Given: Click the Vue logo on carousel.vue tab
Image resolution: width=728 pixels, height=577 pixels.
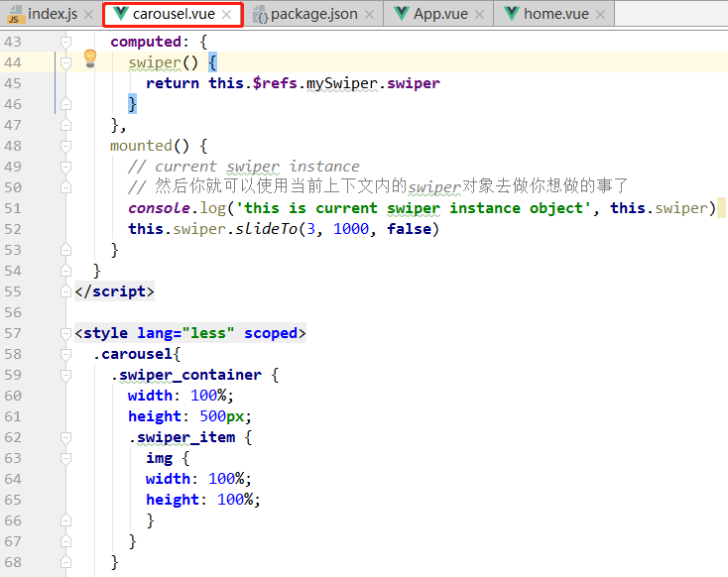Looking at the screenshot, I should tap(120, 14).
